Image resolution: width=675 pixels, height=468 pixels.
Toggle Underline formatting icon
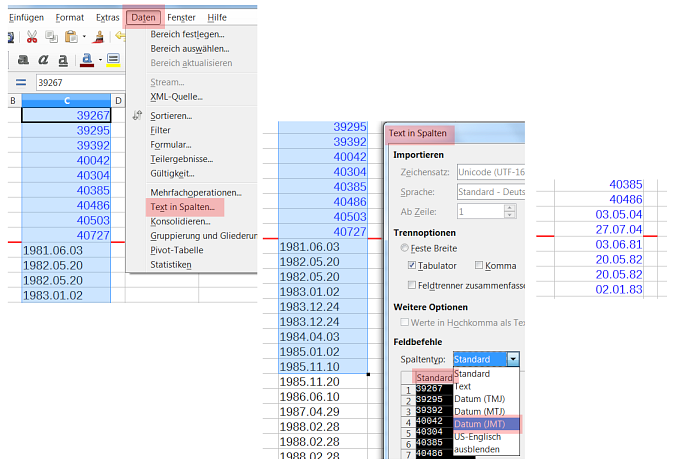63,60
